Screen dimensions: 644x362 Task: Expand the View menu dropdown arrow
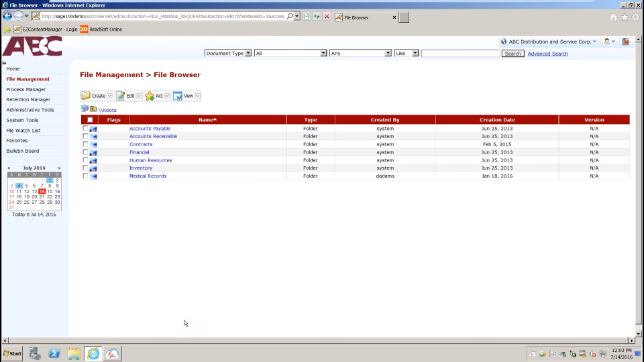pyautogui.click(x=198, y=96)
